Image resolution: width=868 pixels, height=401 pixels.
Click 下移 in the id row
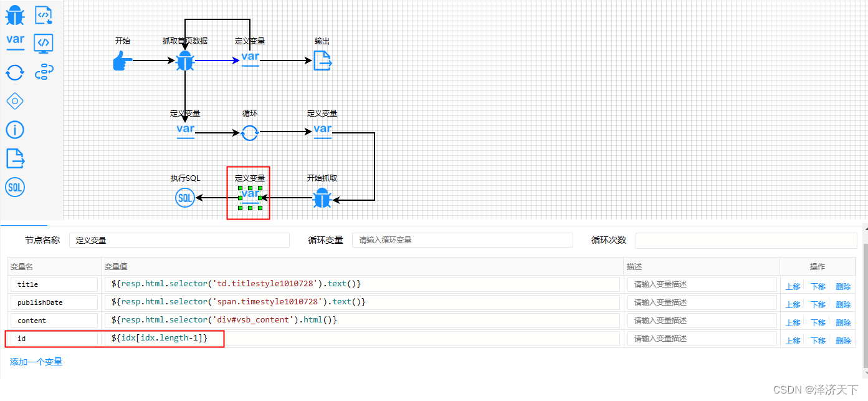point(818,341)
